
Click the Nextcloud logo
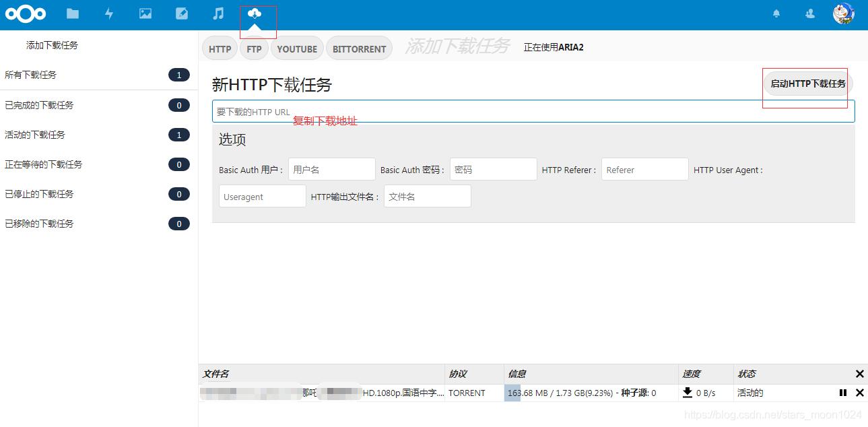26,13
